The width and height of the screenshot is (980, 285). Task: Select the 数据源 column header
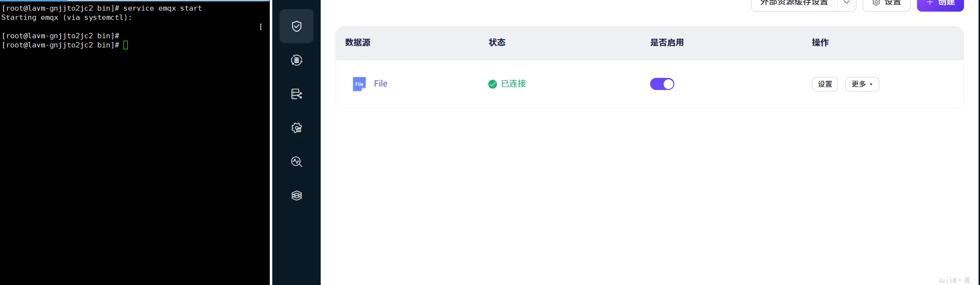coord(358,43)
